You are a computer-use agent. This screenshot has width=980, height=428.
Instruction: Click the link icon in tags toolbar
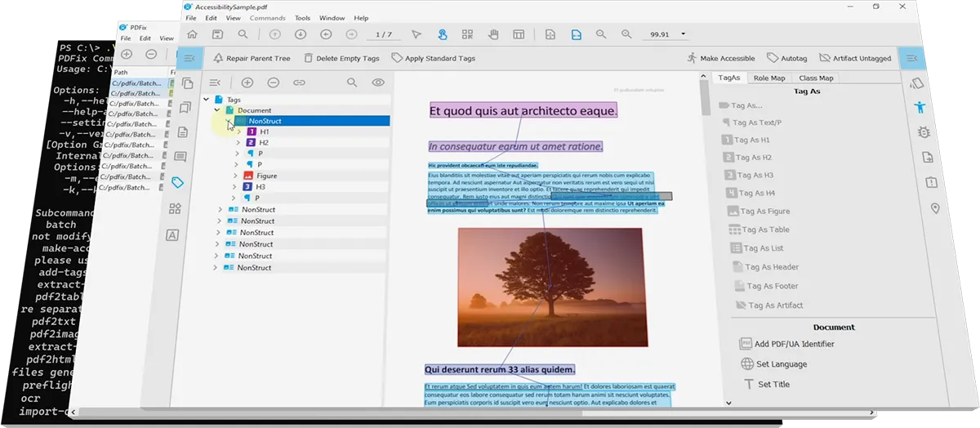[x=300, y=82]
